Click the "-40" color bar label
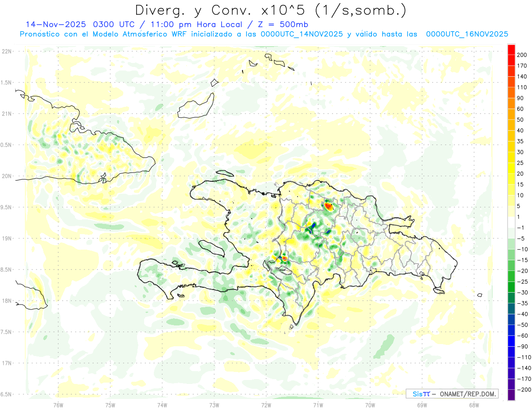Image resolution: width=532 pixels, height=411 pixels. point(524,314)
